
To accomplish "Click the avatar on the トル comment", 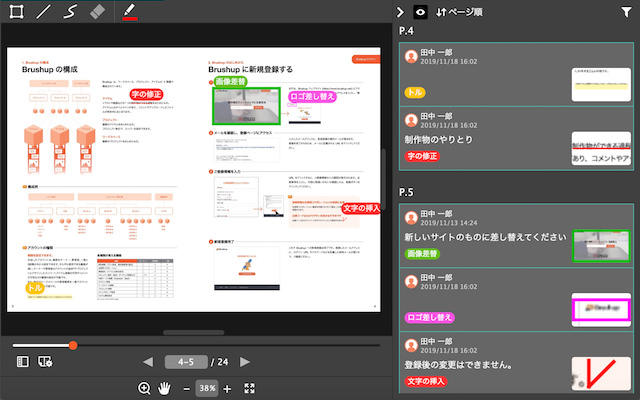I will coord(411,56).
